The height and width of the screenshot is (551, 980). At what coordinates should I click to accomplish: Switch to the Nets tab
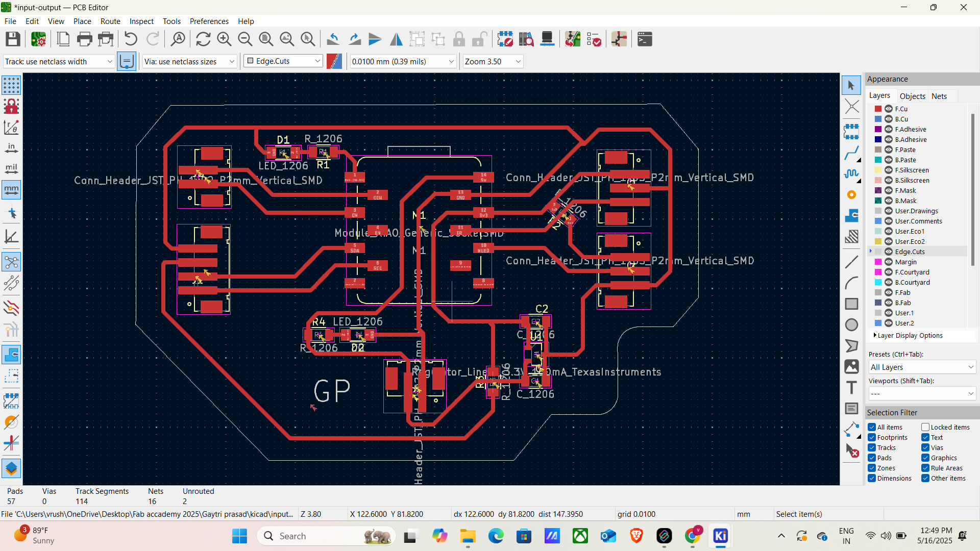pyautogui.click(x=939, y=96)
